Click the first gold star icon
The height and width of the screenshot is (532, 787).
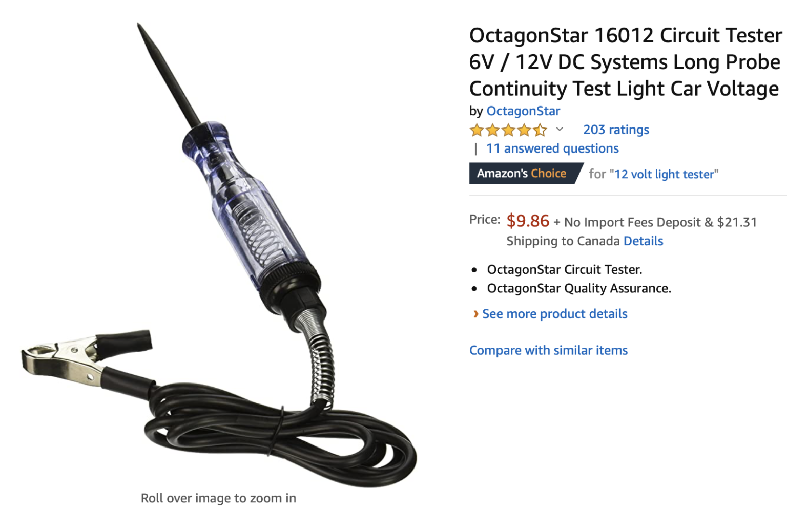coord(477,130)
